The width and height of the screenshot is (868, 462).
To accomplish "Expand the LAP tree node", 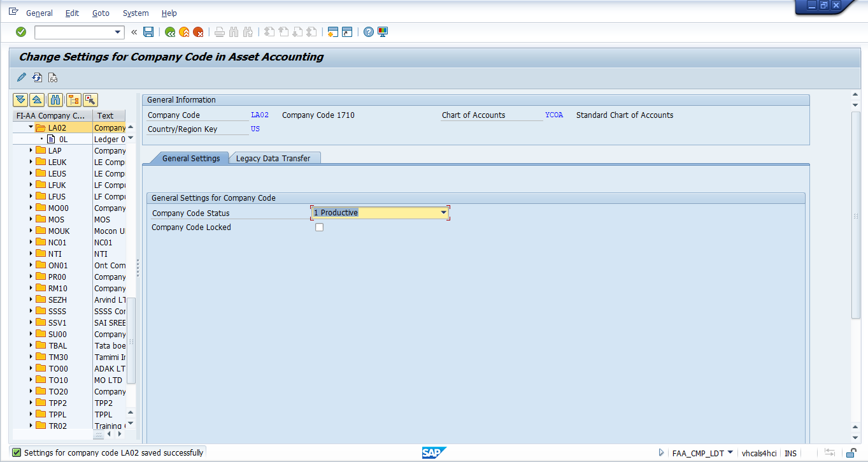I will tap(31, 150).
